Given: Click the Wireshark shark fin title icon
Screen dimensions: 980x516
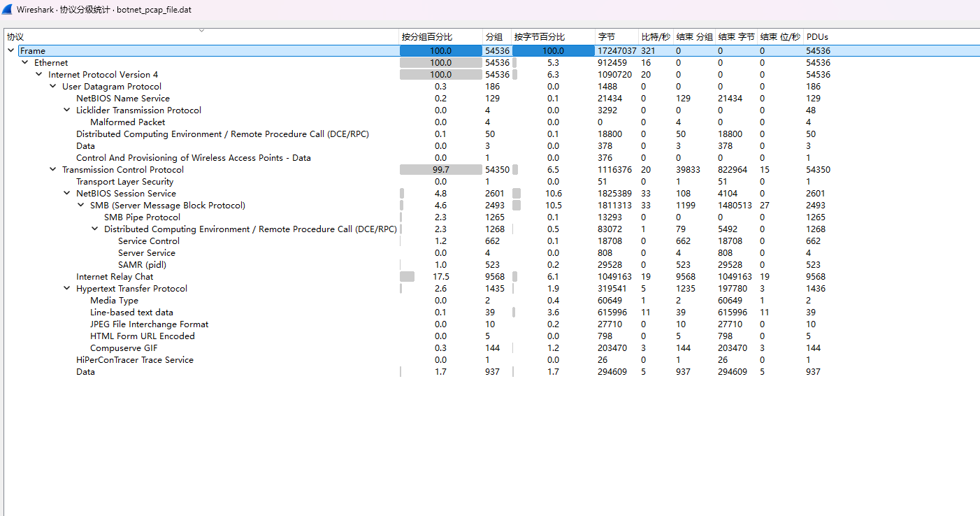Looking at the screenshot, I should [x=8, y=10].
